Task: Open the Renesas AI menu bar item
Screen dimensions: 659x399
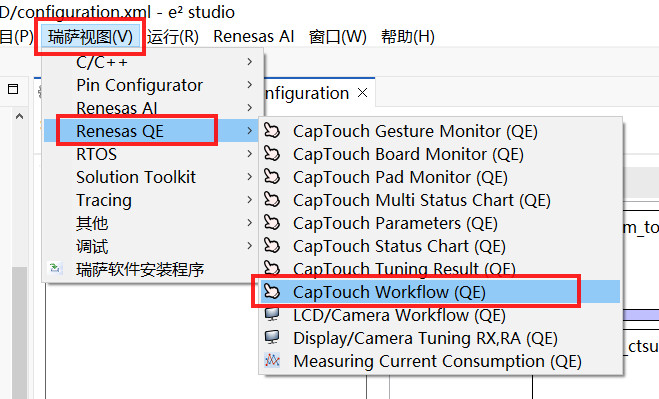Action: (253, 37)
